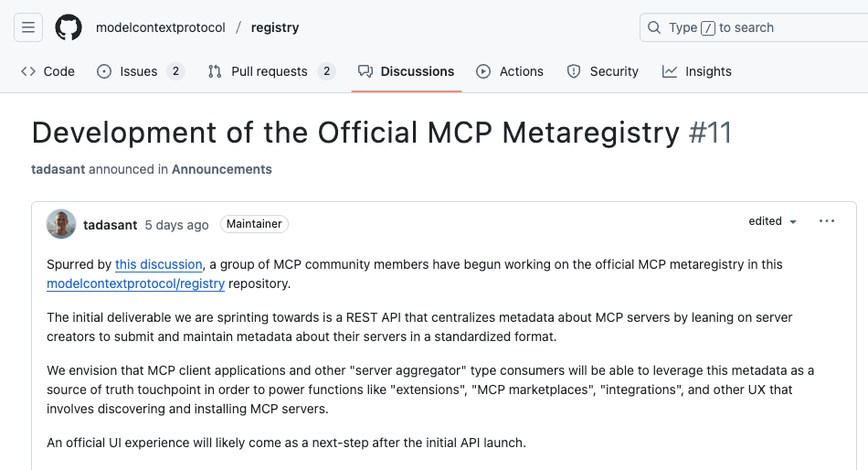Click tadasant's avatar picture
This screenshot has height=470, width=868.
click(x=61, y=224)
